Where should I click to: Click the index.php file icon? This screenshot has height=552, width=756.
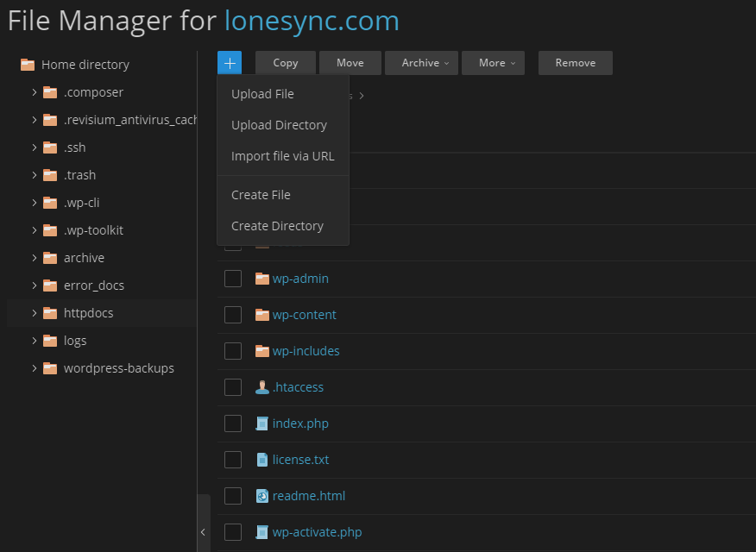(260, 423)
